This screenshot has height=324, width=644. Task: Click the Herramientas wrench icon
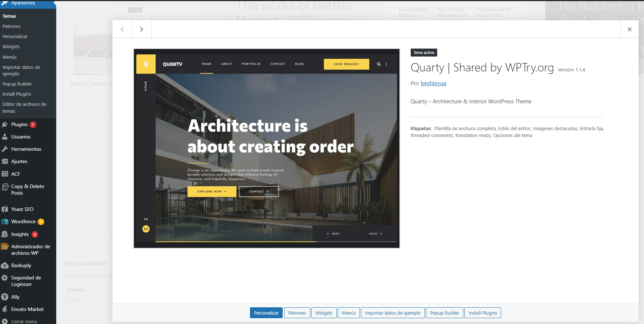click(5, 149)
